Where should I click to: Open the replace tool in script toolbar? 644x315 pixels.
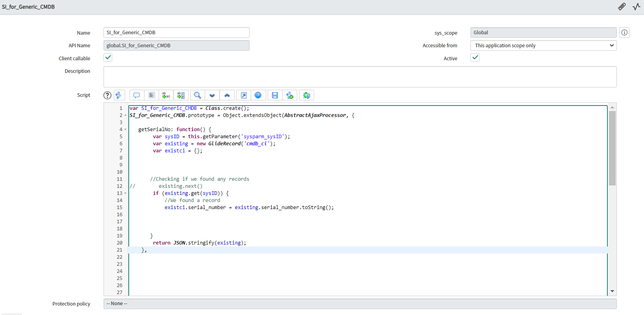166,95
